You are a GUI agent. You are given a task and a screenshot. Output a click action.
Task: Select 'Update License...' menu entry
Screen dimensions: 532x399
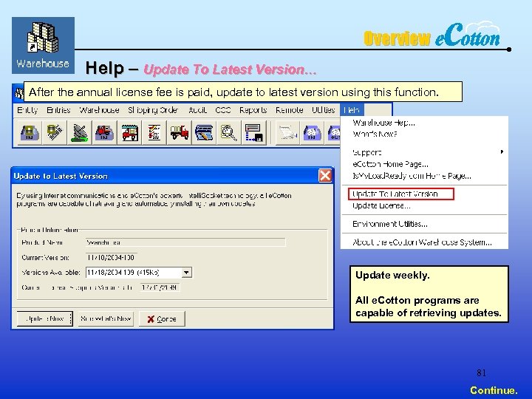point(381,205)
